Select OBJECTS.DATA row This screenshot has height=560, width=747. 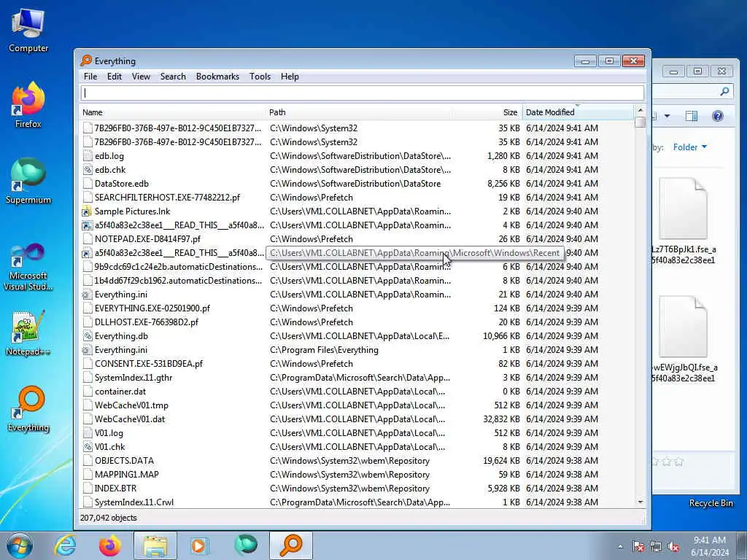[x=357, y=461]
